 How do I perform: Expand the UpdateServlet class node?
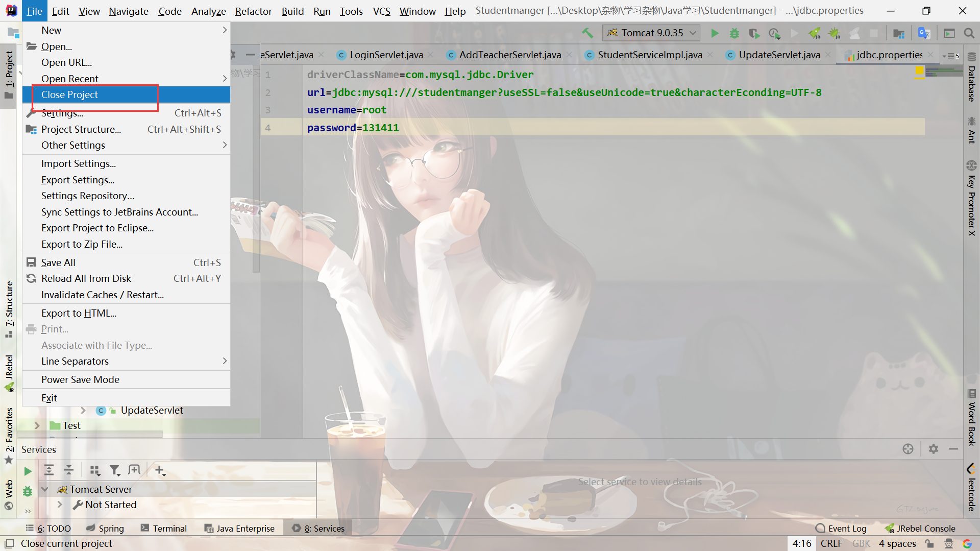[x=83, y=410]
